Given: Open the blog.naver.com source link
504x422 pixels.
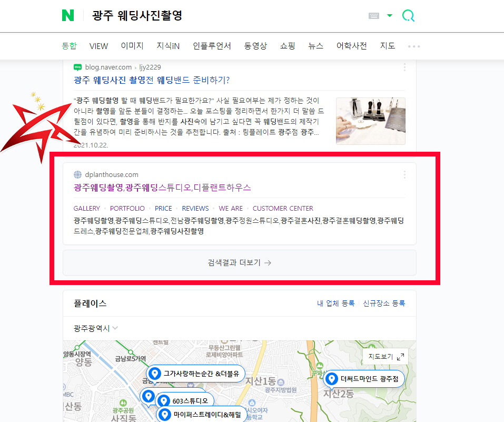Looking at the screenshot, I should click(108, 67).
